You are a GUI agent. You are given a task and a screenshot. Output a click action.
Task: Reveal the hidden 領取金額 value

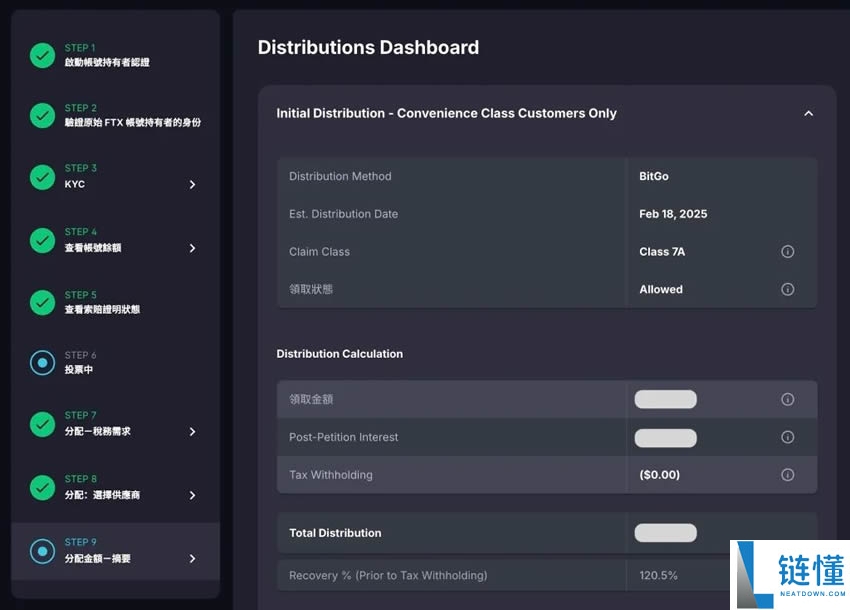pyautogui.click(x=665, y=399)
